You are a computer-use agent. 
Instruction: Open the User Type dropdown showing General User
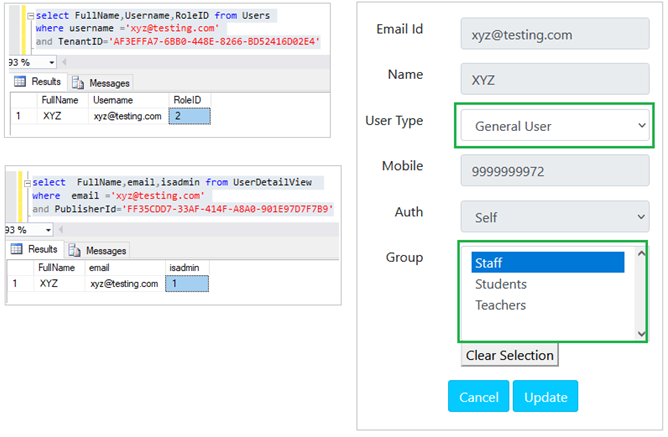[x=555, y=126]
